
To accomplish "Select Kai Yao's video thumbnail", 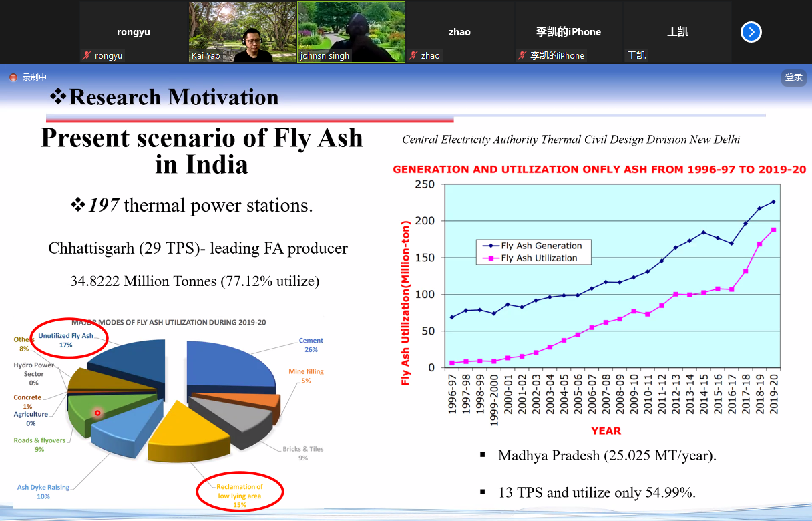I will 242,32.
